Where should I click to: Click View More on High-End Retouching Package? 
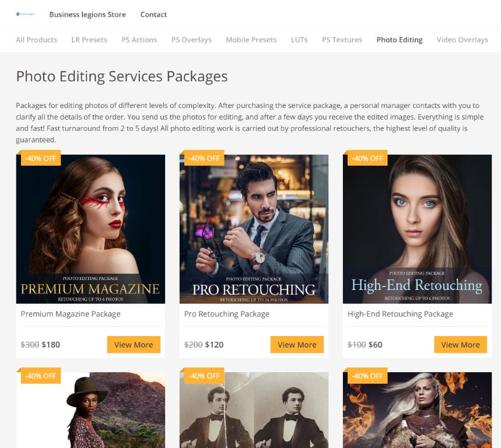[460, 345]
